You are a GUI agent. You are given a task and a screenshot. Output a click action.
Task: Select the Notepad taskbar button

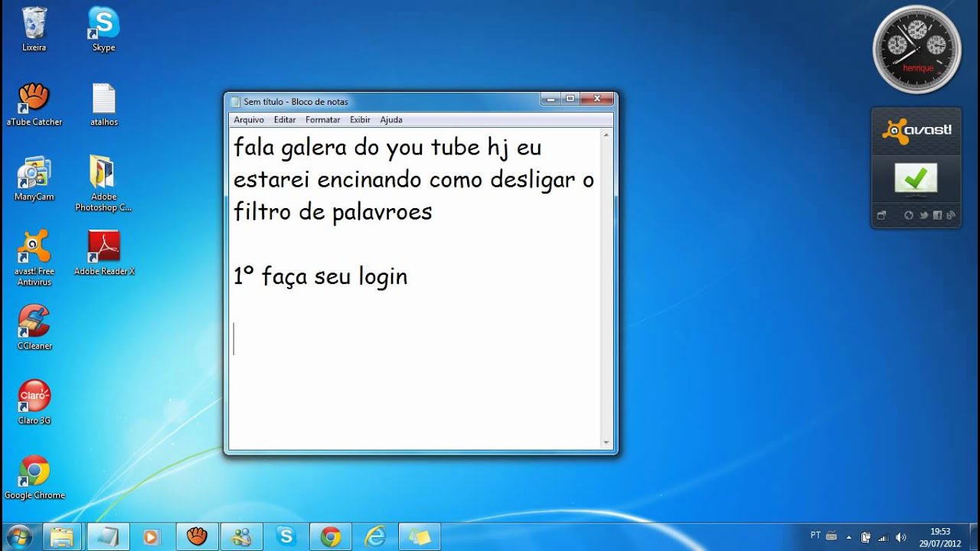pyautogui.click(x=107, y=536)
